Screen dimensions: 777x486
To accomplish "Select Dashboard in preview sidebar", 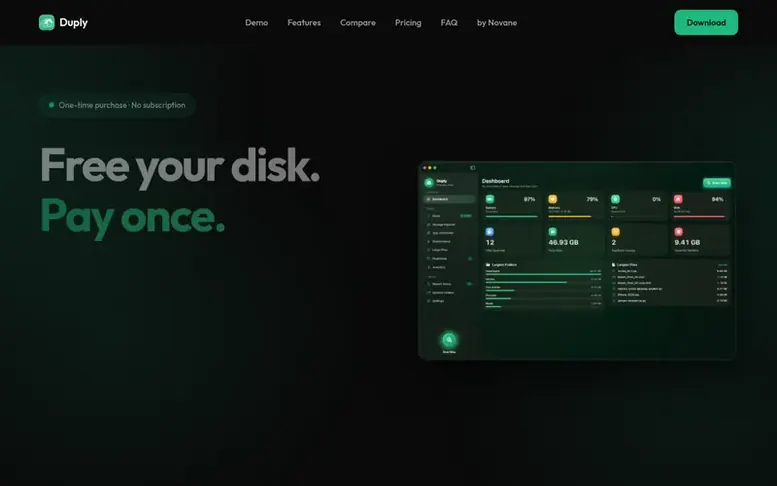I will [449, 199].
